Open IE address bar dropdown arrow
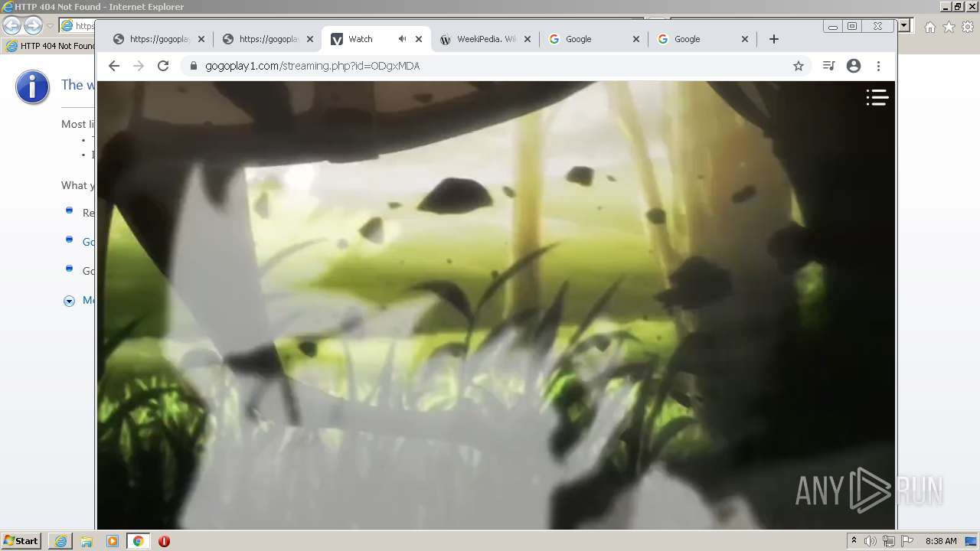The image size is (980, 551). click(904, 25)
